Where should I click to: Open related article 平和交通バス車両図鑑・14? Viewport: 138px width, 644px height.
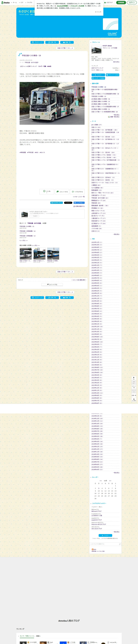(x=28, y=231)
